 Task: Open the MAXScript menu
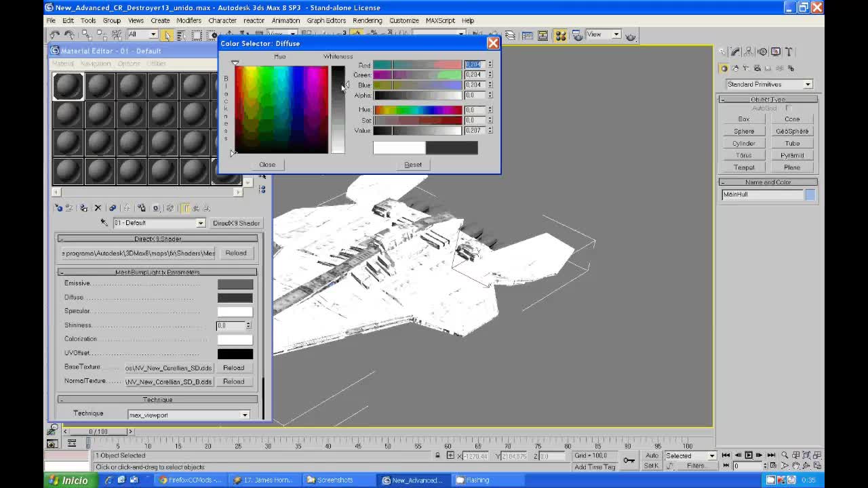tap(440, 20)
